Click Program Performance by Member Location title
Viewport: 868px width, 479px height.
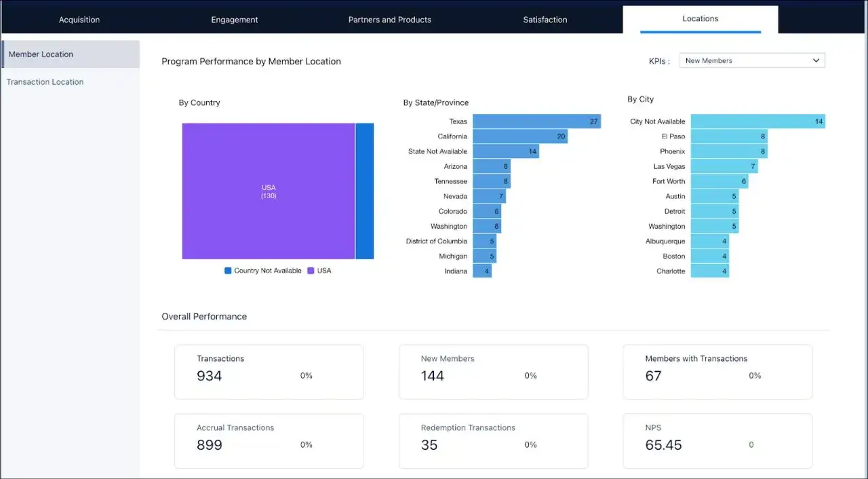coord(252,61)
